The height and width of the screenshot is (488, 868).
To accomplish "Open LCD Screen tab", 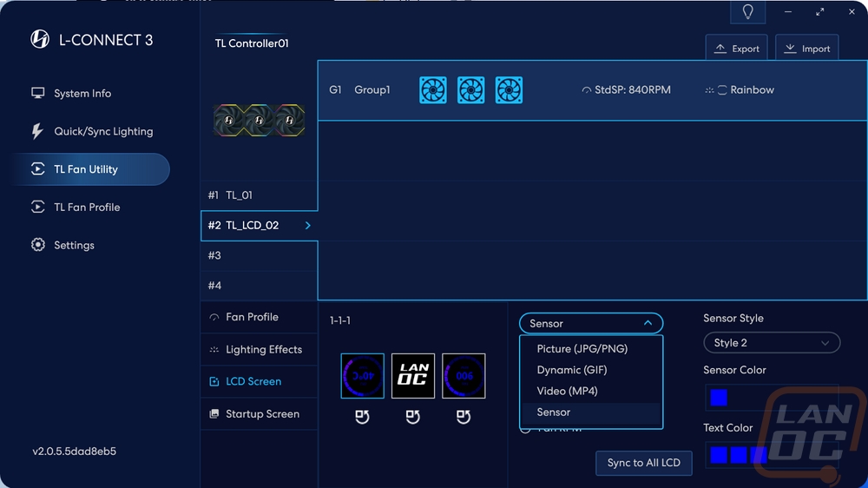I will [259, 382].
